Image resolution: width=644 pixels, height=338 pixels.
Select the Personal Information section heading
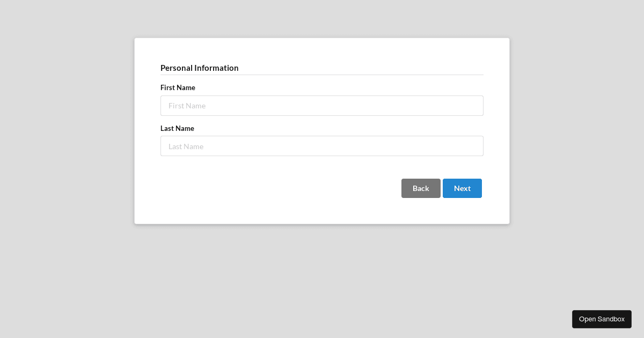click(x=200, y=68)
